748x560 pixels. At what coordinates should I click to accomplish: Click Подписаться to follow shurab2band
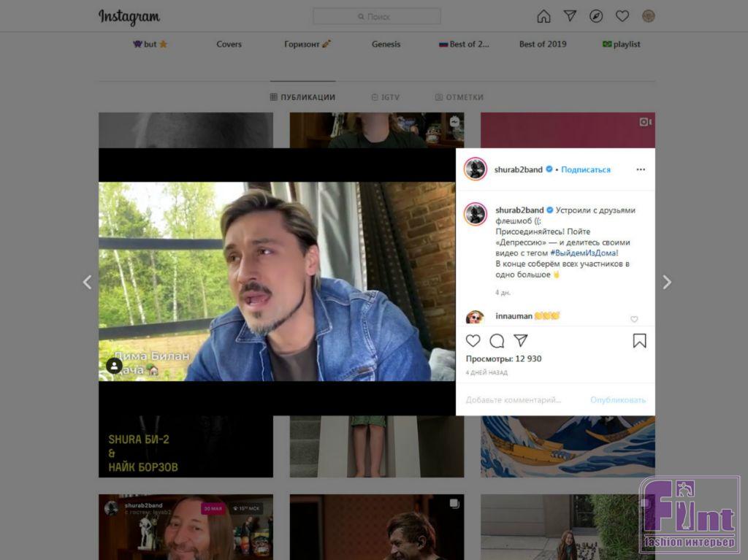586,169
